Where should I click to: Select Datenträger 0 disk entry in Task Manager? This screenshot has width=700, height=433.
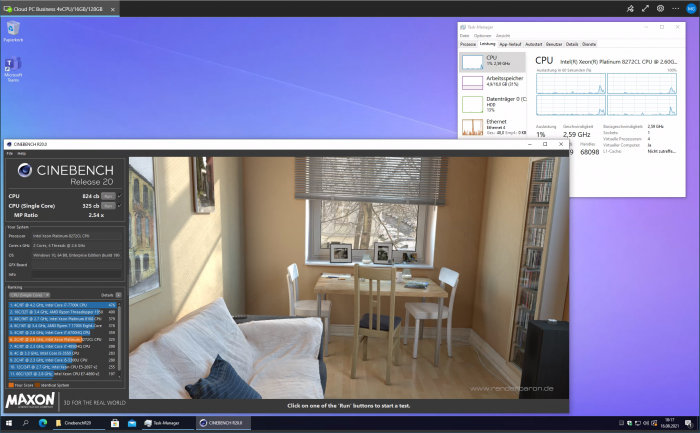[x=493, y=104]
